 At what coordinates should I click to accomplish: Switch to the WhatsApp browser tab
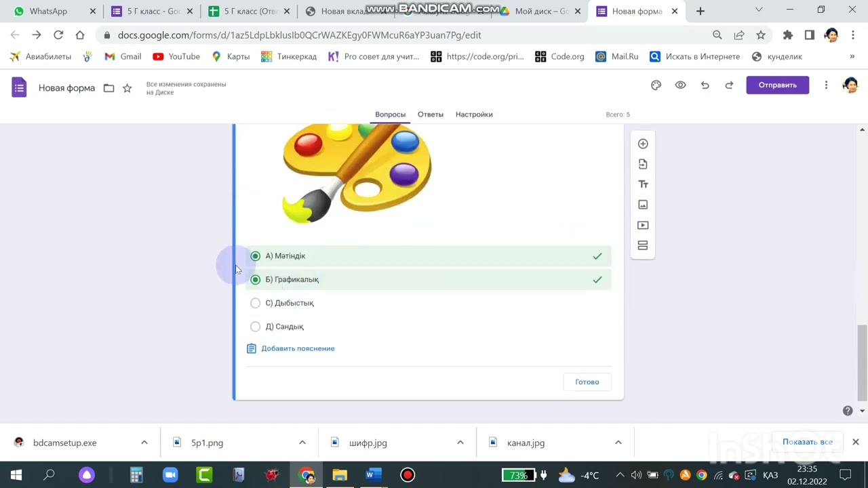[55, 11]
